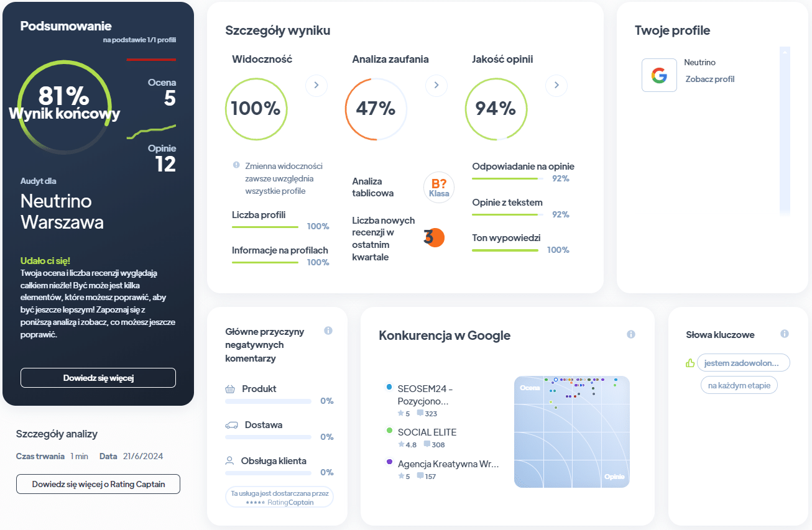Click the Neutrino profile name
The width and height of the screenshot is (812, 530).
[699, 62]
